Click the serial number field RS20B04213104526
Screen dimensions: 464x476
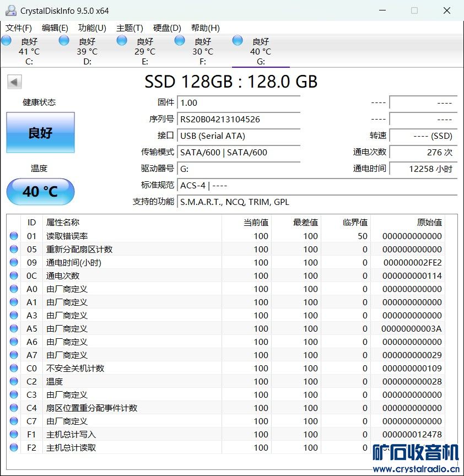[x=239, y=120]
